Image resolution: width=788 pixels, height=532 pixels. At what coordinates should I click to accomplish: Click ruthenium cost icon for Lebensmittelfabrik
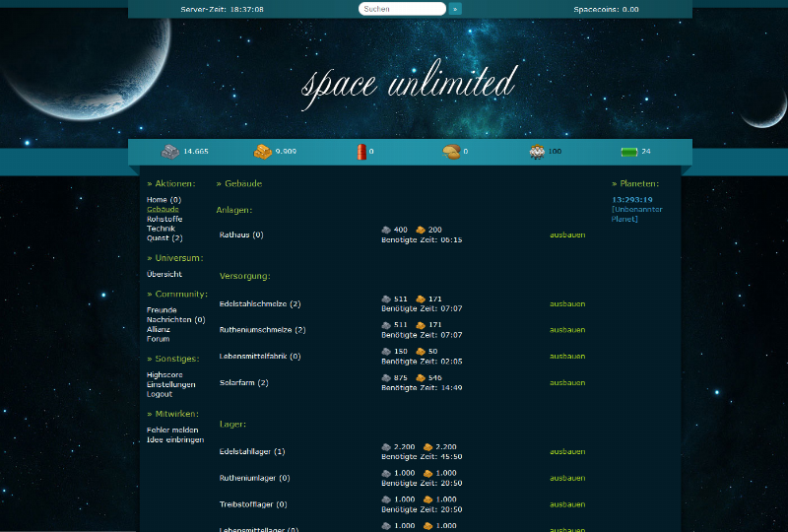point(421,352)
